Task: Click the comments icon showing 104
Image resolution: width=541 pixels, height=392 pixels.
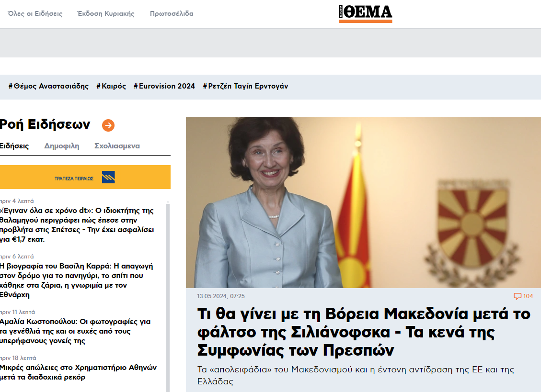Action: click(x=523, y=296)
